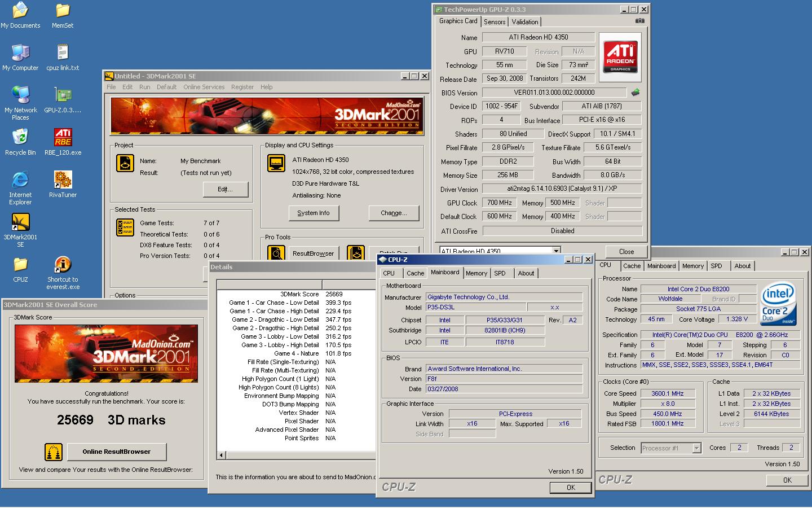The height and width of the screenshot is (508, 812).
Task: Click the Online ResultBrowser button
Action: point(117,452)
